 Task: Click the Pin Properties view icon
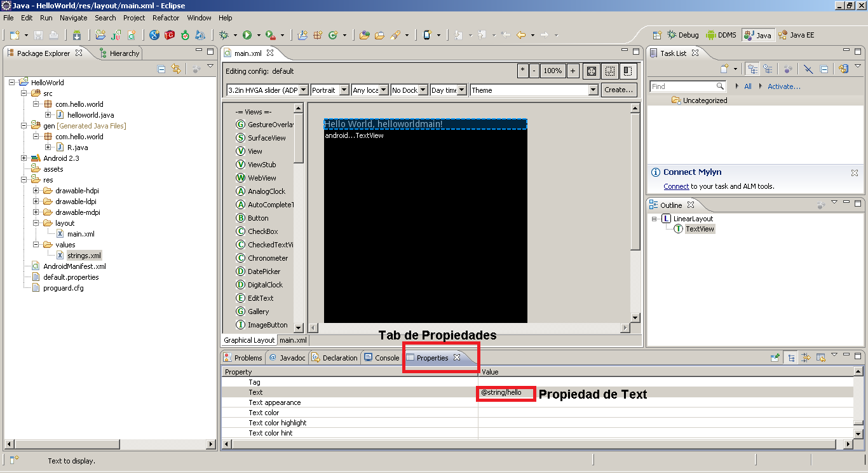[x=775, y=357]
